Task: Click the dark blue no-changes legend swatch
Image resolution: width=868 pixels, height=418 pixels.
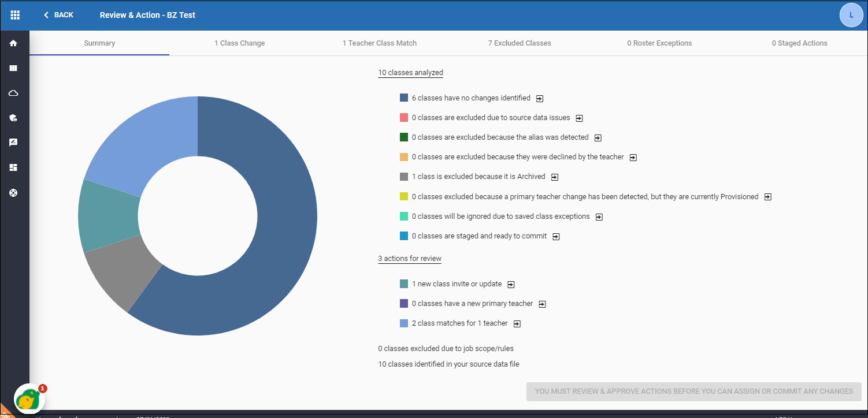Action: pos(404,99)
